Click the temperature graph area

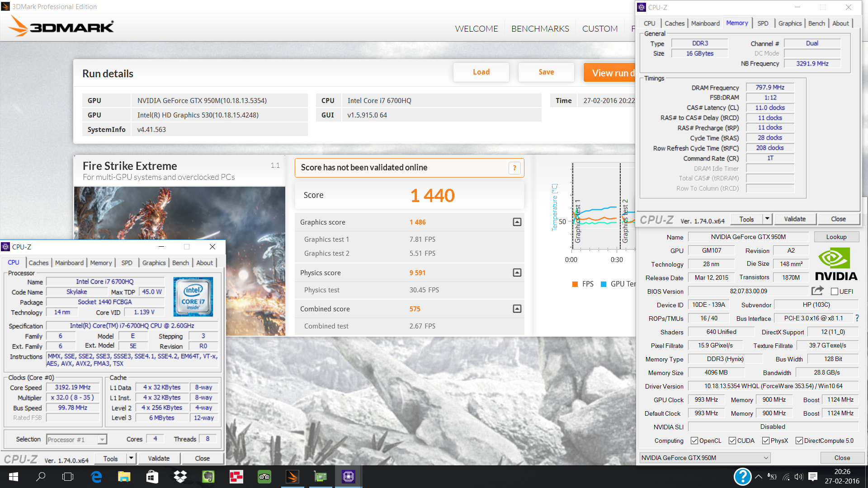coord(603,206)
